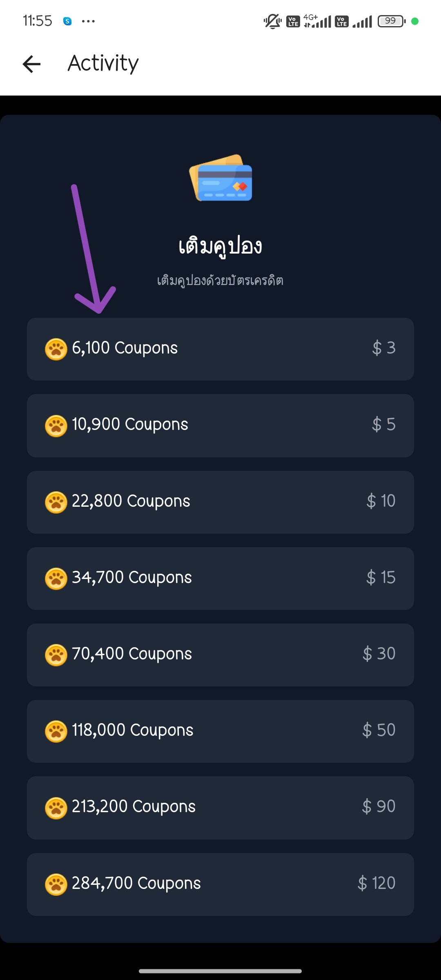Image resolution: width=441 pixels, height=980 pixels.
Task: Tap the bottom home gesture bar
Action: pyautogui.click(x=220, y=971)
